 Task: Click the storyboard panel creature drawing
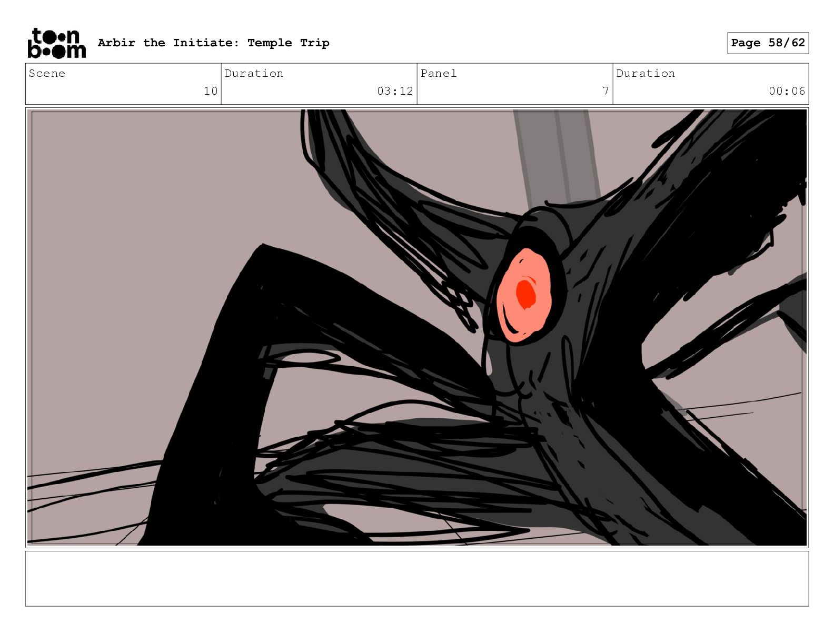417,327
